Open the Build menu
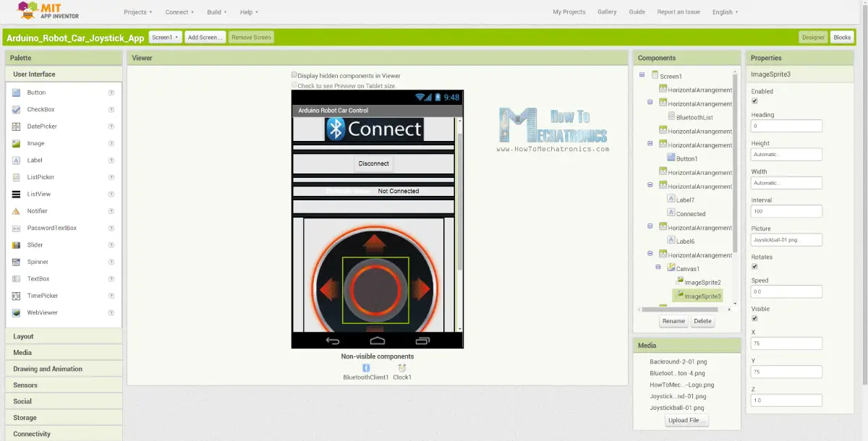Viewport: 868px width, 441px height. click(x=215, y=12)
